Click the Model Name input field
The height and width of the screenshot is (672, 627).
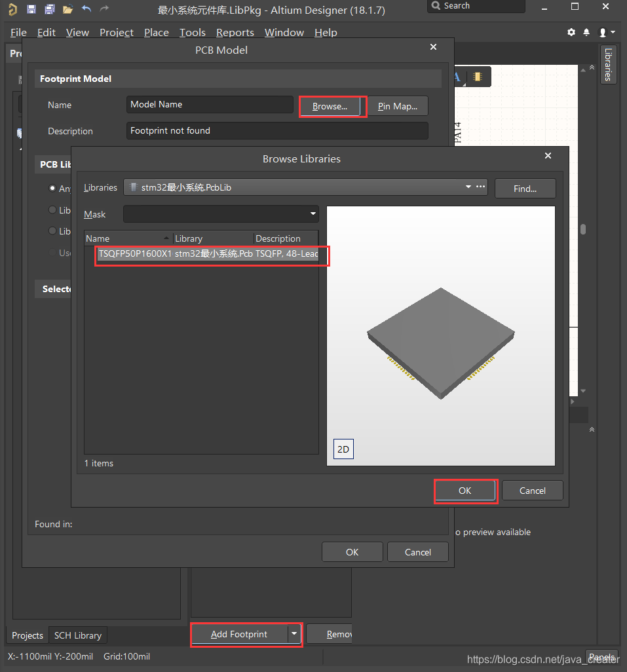pyautogui.click(x=210, y=105)
